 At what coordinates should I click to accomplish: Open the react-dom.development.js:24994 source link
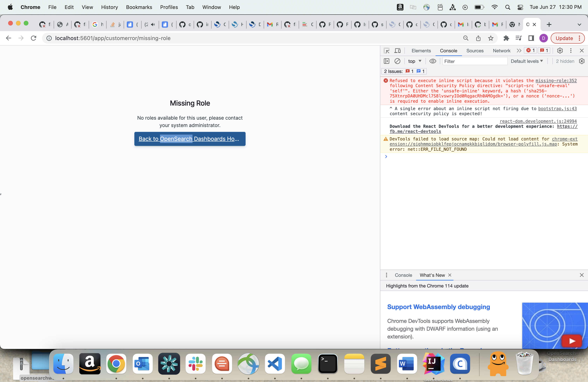pos(538,121)
